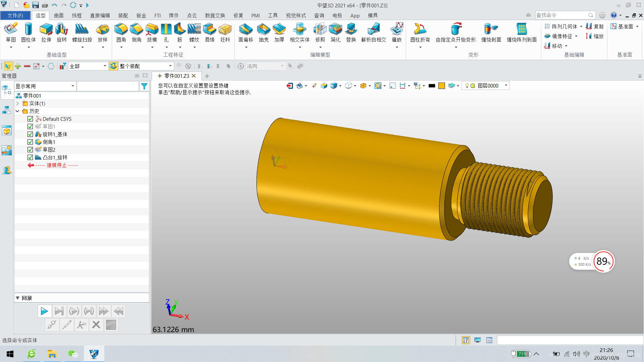644x362 pixels.
Task: Activate the 抽壳 shell tool
Action: click(264, 33)
